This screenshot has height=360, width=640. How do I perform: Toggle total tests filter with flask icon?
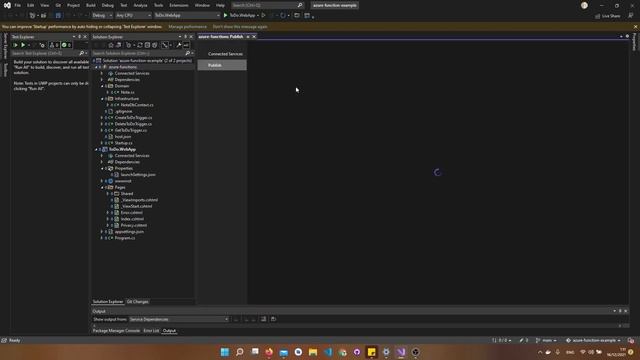(54, 45)
